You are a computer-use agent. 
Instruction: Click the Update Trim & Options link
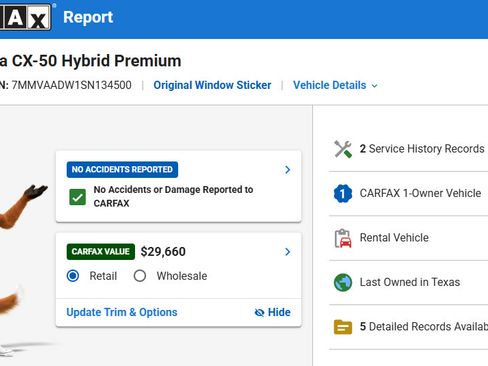pyautogui.click(x=122, y=312)
